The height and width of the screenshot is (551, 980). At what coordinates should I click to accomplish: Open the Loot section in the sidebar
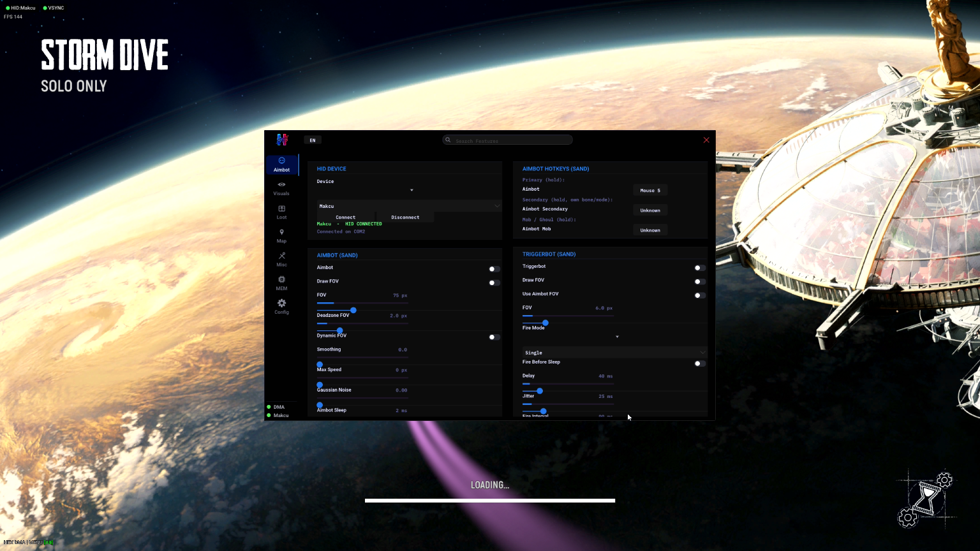click(281, 212)
